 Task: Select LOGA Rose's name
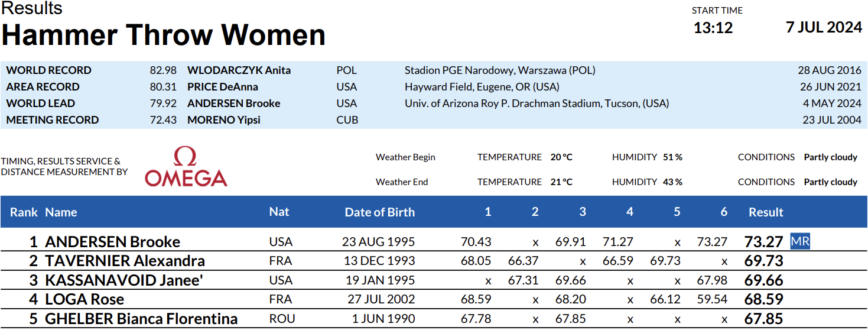84,299
